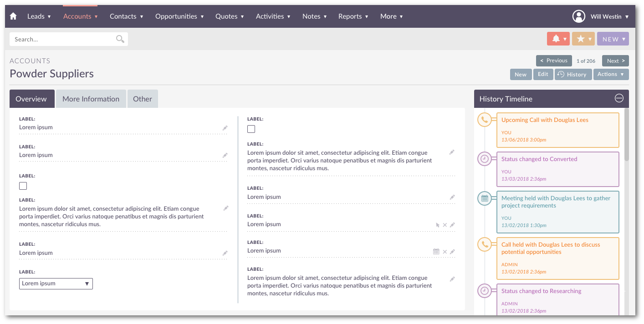
Task: Collapse the History Timeline panel
Action: pyautogui.click(x=618, y=98)
